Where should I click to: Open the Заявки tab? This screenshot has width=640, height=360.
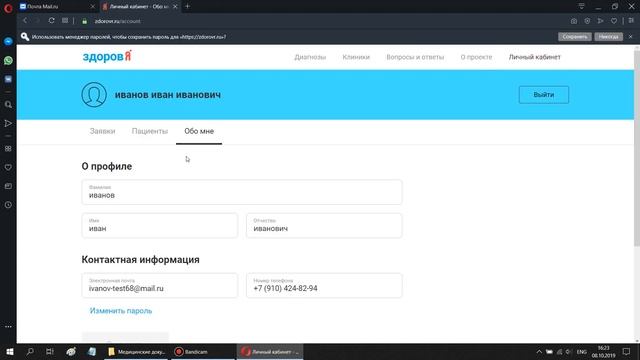102,131
